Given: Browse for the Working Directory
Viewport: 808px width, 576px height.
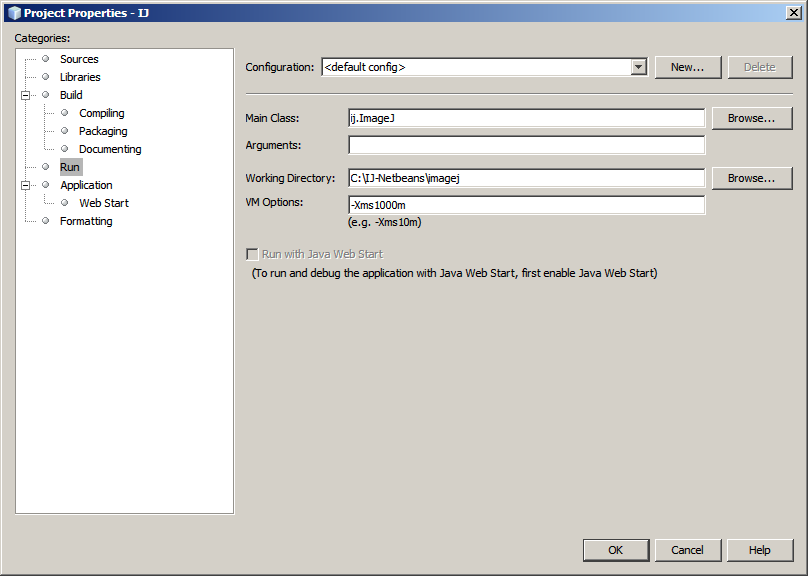Looking at the screenshot, I should pyautogui.click(x=751, y=178).
